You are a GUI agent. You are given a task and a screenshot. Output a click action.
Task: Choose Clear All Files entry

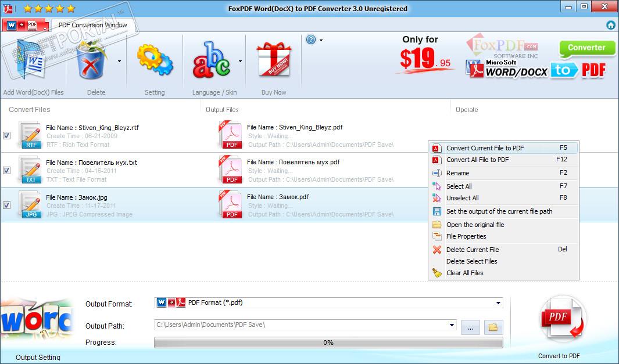503,273
